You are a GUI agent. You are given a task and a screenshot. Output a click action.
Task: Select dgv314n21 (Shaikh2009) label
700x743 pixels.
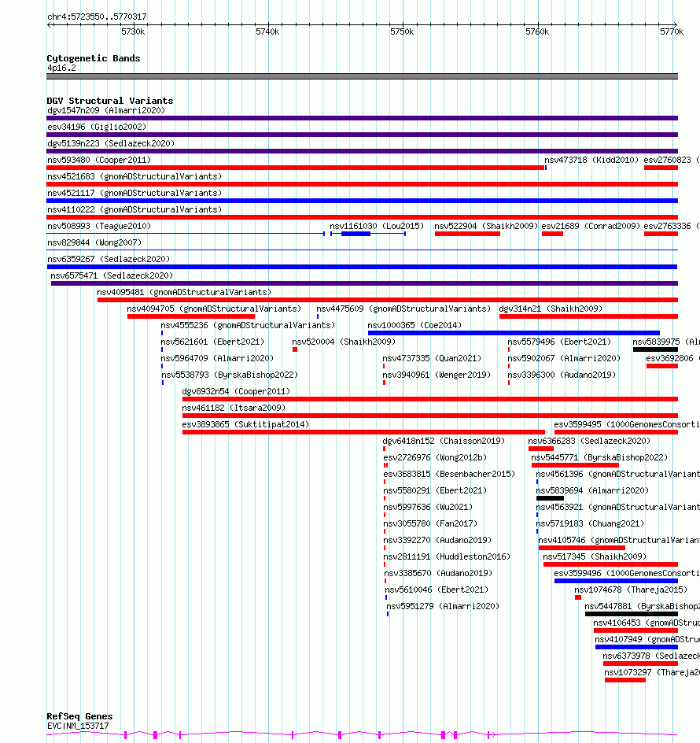(x=551, y=309)
